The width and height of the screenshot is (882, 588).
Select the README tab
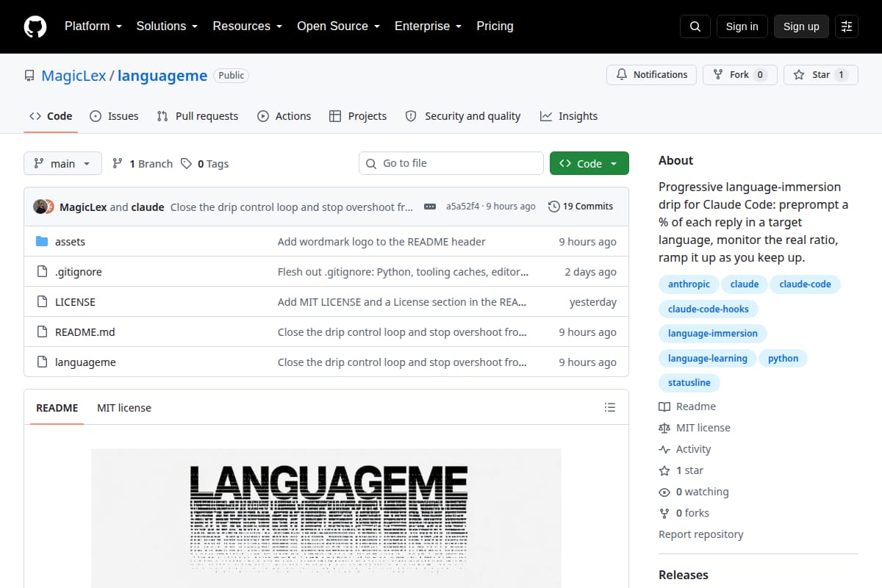click(57, 407)
